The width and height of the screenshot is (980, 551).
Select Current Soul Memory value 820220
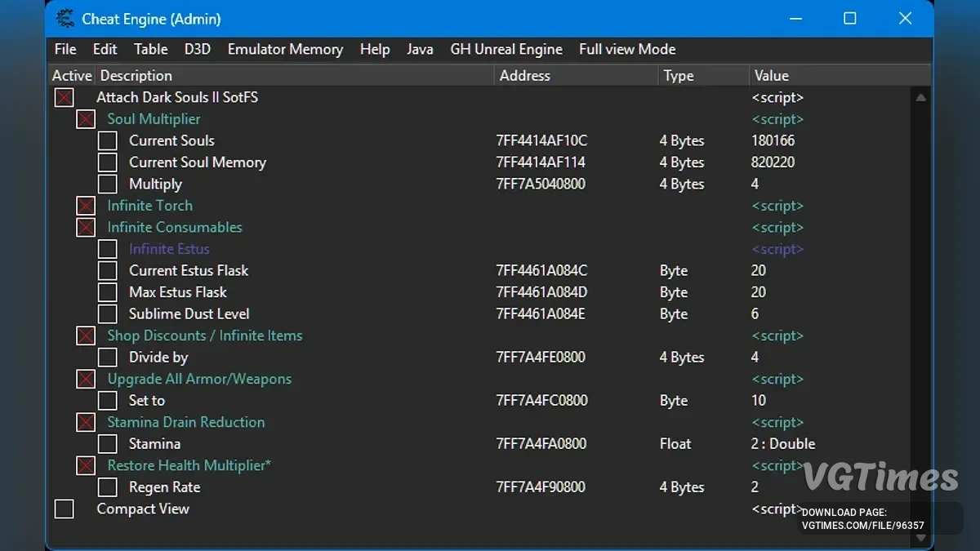(773, 162)
